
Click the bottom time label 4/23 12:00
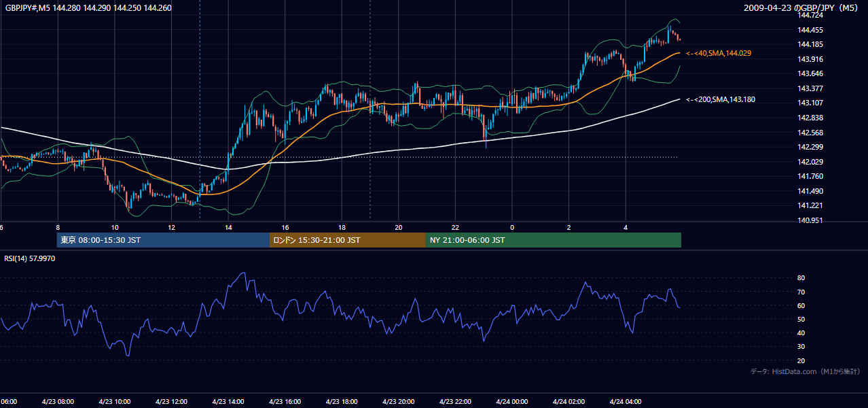[x=171, y=402]
